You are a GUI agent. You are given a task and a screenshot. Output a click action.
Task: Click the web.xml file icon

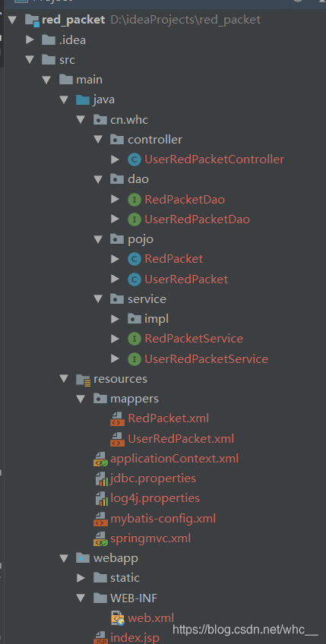(118, 618)
